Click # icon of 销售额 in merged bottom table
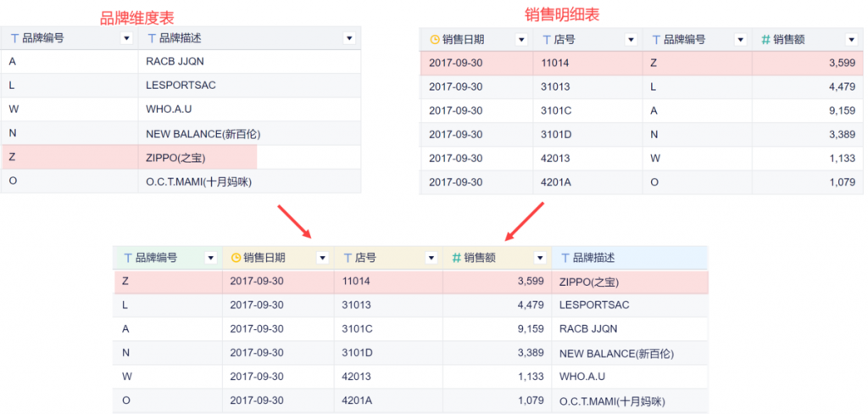868x414 pixels. pos(456,258)
